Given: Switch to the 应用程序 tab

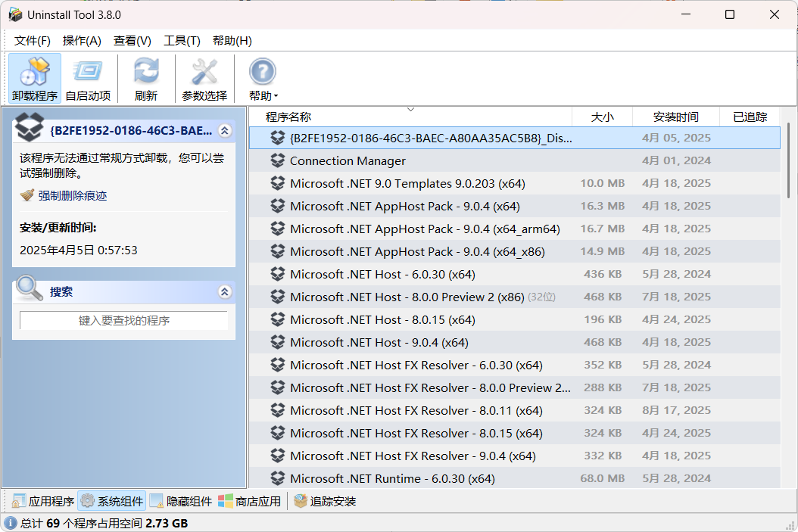Looking at the screenshot, I should 43,502.
